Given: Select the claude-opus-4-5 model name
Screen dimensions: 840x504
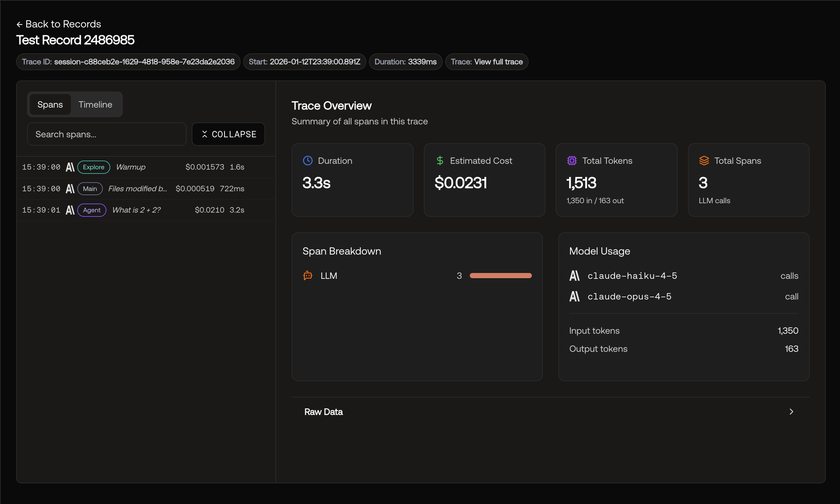Looking at the screenshot, I should [x=630, y=297].
